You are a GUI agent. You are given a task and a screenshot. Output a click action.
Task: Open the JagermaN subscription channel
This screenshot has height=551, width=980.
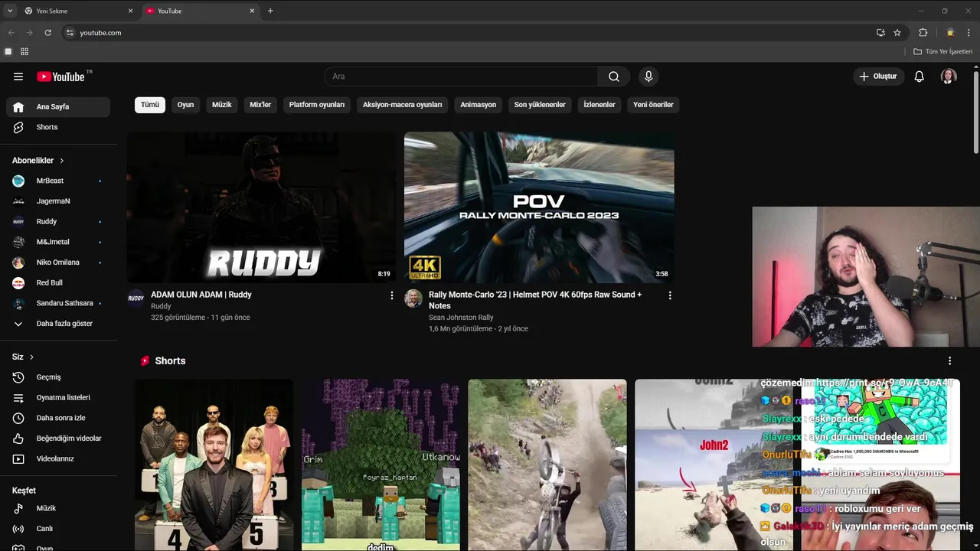[x=58, y=201]
